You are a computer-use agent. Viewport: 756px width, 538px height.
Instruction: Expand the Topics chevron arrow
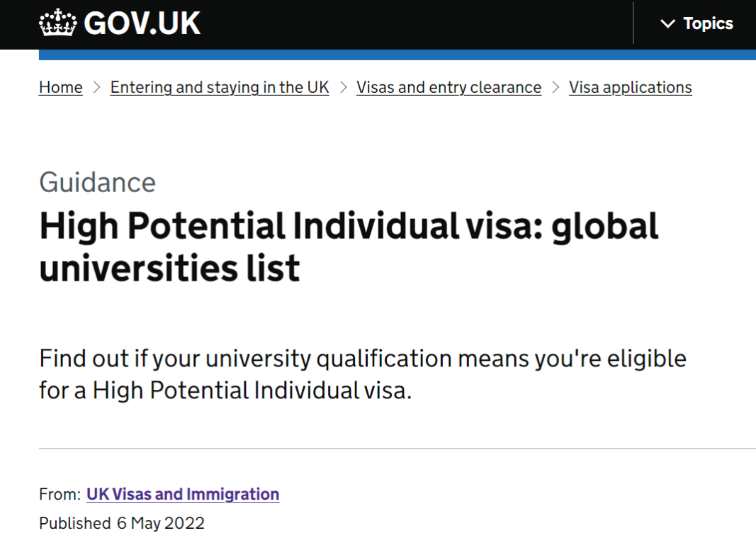click(x=667, y=24)
